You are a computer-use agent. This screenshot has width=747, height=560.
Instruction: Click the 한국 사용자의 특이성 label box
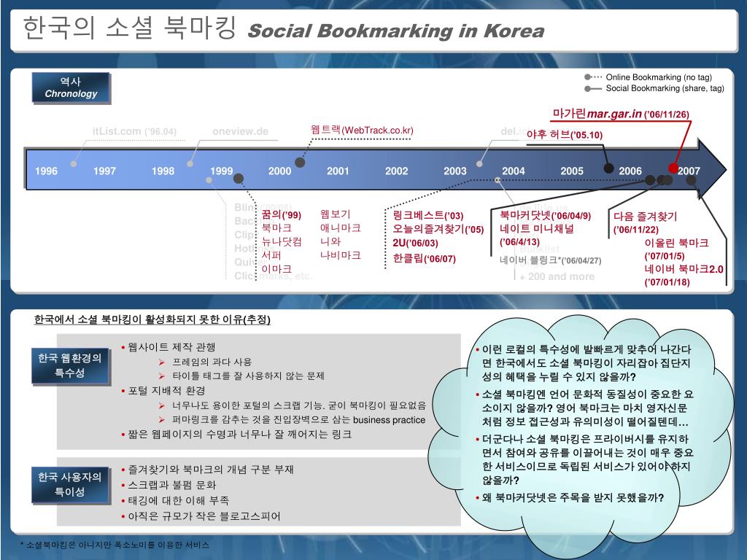click(70, 484)
